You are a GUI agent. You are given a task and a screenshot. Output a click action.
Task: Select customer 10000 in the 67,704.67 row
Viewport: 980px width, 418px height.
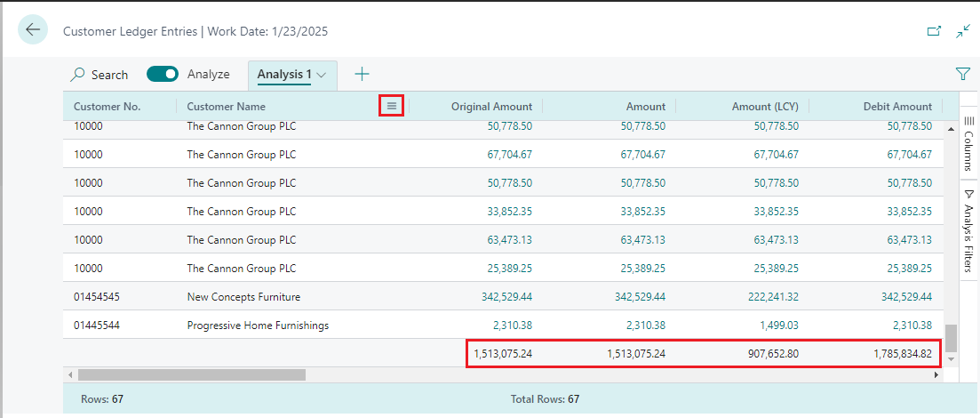[87, 155]
